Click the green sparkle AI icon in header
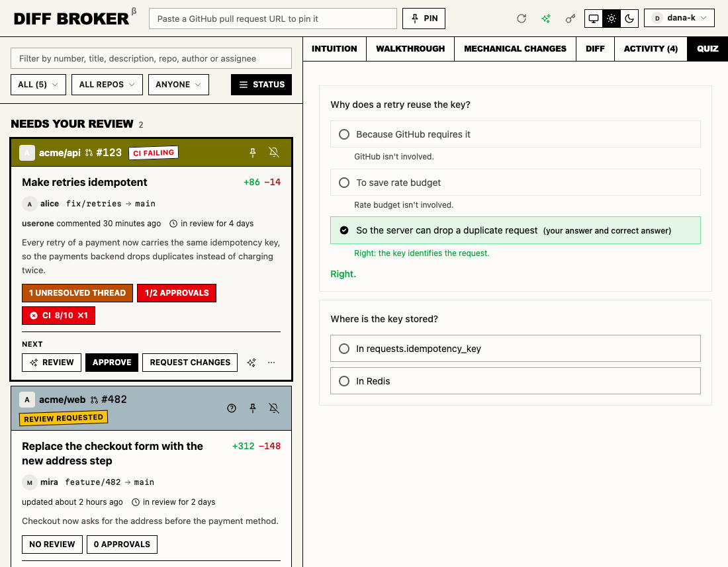Viewport: 728px width, 567px height. tap(546, 19)
